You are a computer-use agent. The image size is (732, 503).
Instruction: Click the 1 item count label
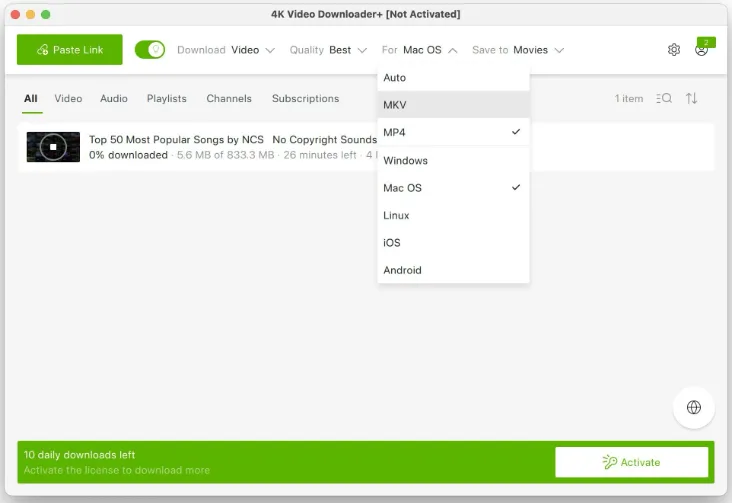pyautogui.click(x=628, y=99)
